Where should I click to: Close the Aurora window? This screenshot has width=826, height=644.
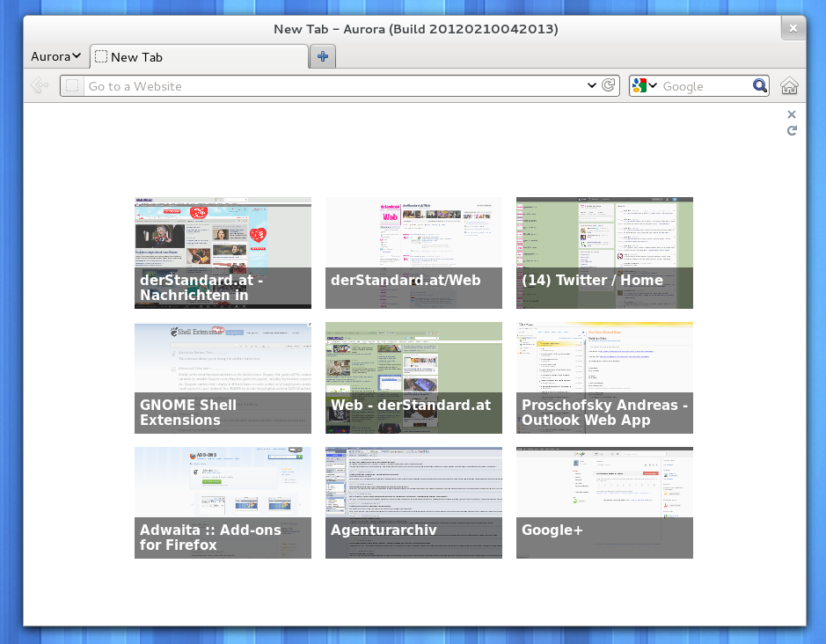(x=793, y=28)
